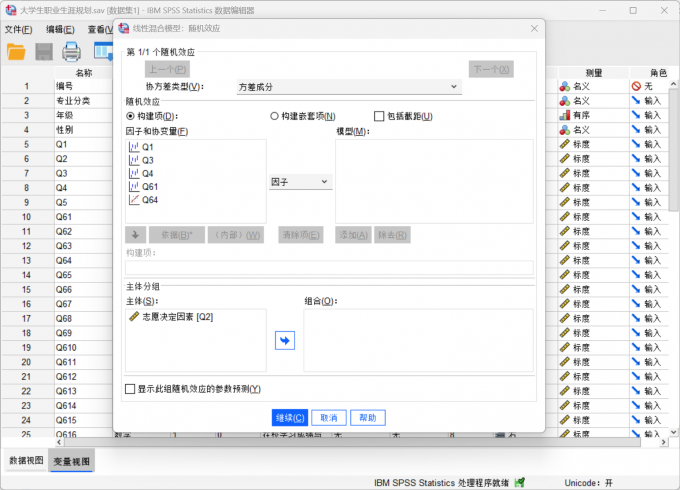Viewport: 680px width, 490px height.
Task: Select 志愿决定因素 [Q2] in subjects list
Action: pyautogui.click(x=171, y=317)
